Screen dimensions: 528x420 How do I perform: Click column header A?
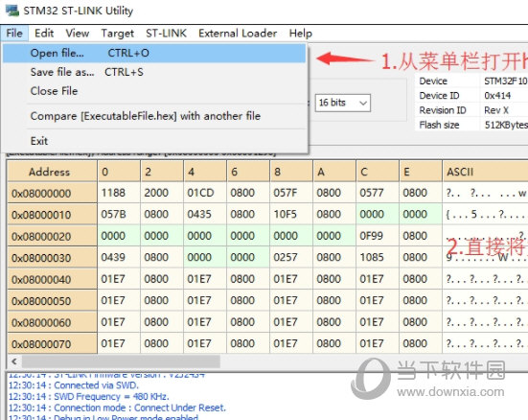coord(334,172)
